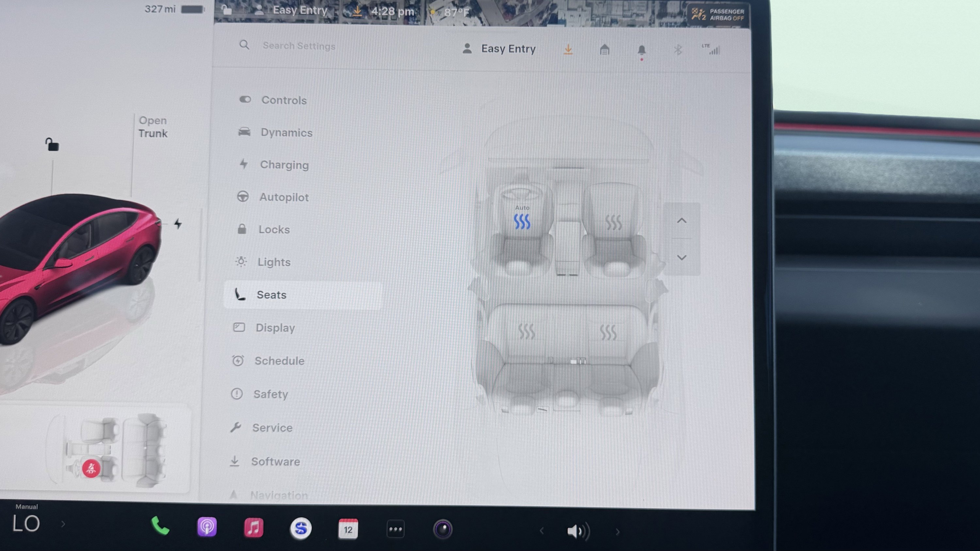Click the magnifier search icon

pos(244,45)
